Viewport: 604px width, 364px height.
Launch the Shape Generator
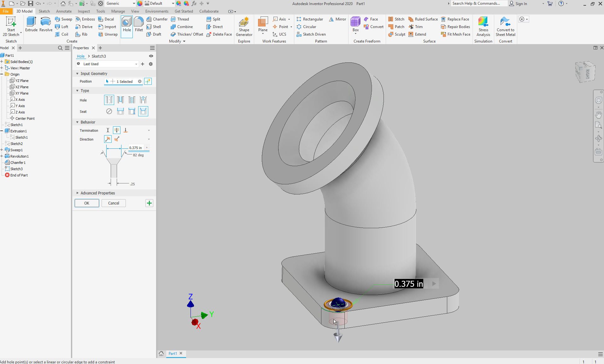click(x=244, y=27)
